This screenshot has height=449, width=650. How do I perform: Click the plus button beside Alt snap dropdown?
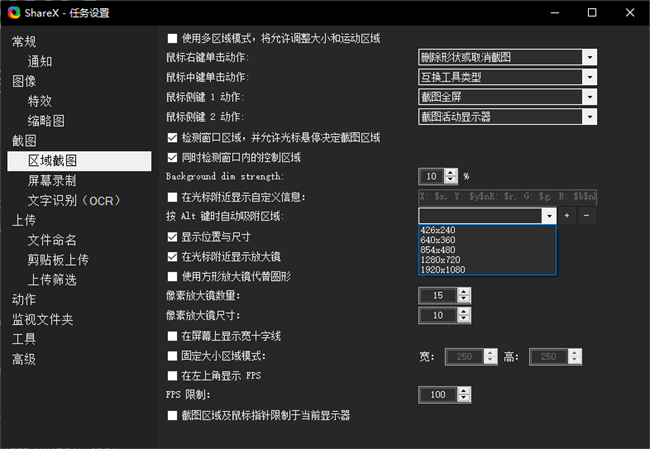coord(567,216)
